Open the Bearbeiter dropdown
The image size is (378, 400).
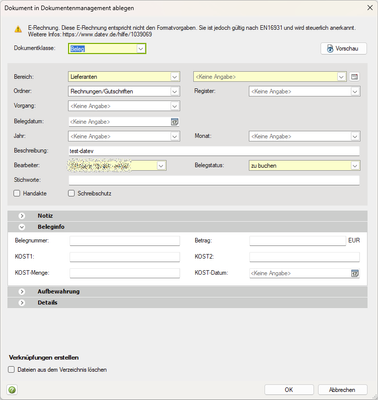pos(161,166)
